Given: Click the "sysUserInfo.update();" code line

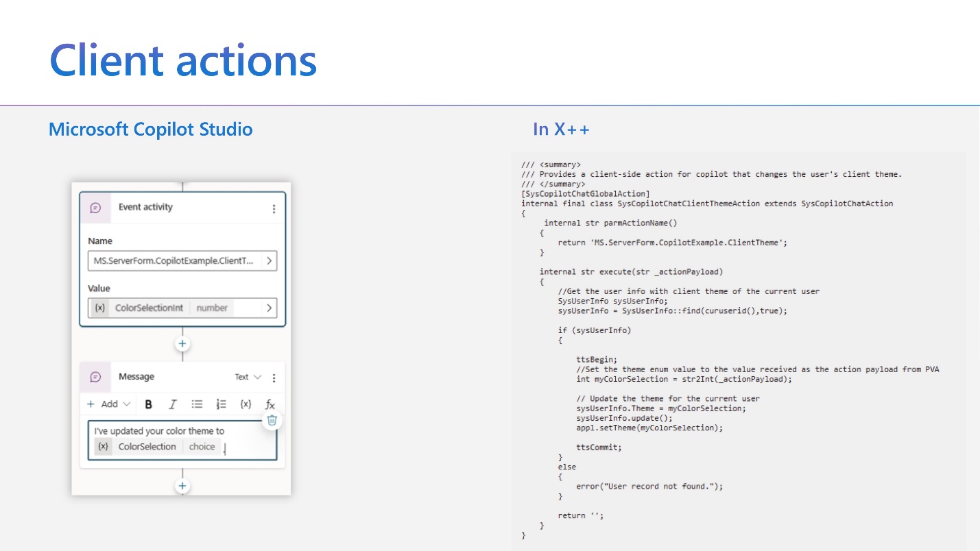Looking at the screenshot, I should coord(625,418).
